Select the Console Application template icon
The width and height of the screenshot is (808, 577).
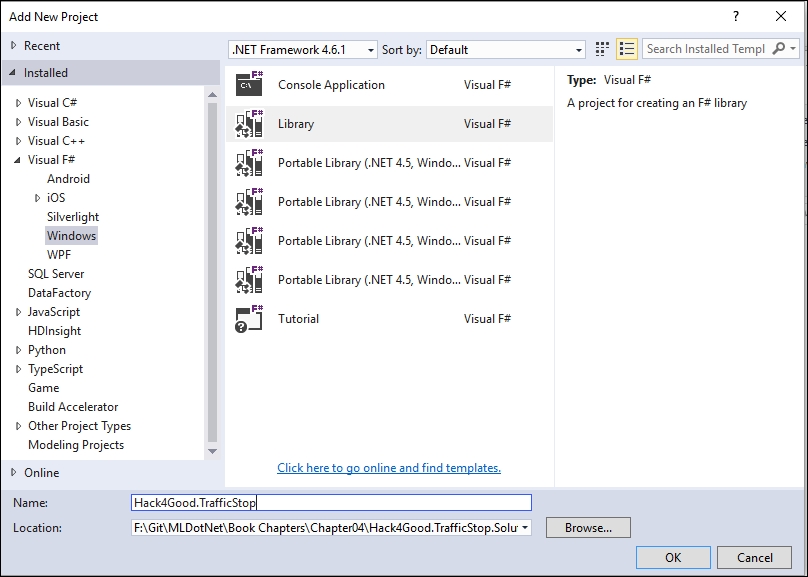(249, 84)
